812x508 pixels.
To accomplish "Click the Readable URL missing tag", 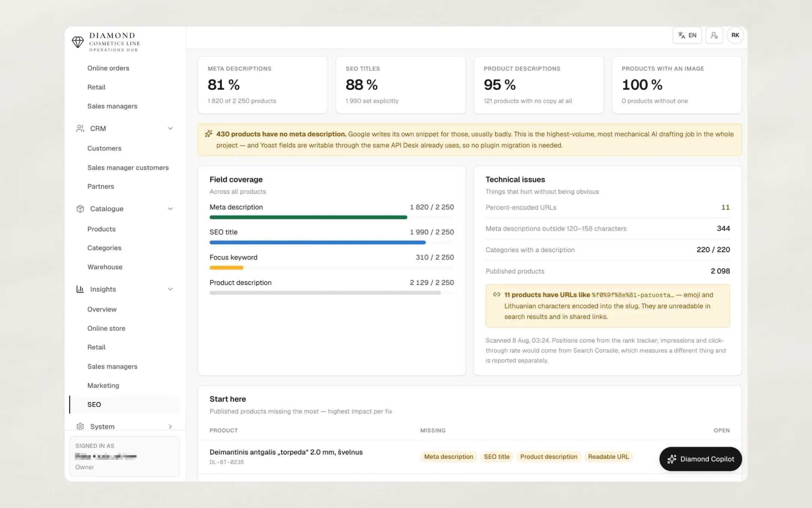I will coord(608,456).
